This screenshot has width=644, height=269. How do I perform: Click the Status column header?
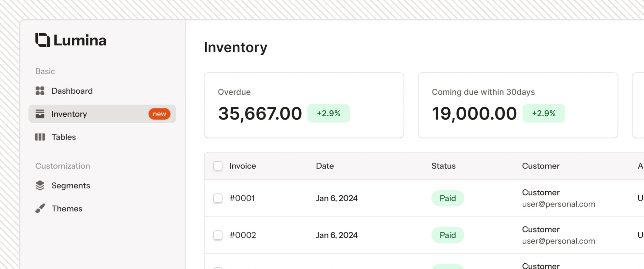[443, 166]
